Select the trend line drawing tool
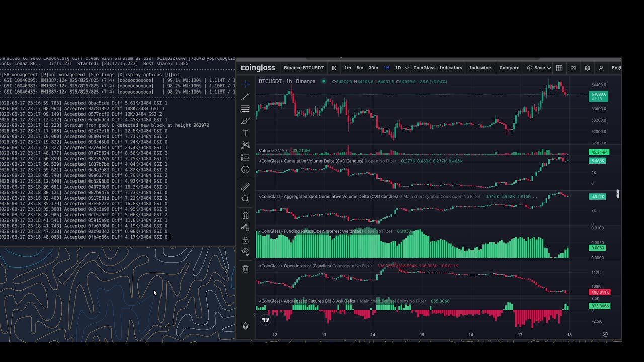This screenshot has width=644, height=362. click(x=246, y=96)
